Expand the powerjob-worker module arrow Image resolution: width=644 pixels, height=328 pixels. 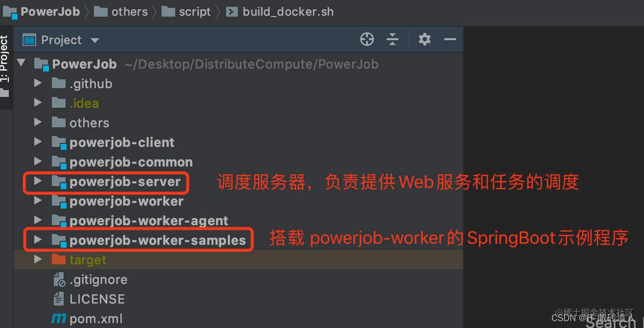[38, 201]
